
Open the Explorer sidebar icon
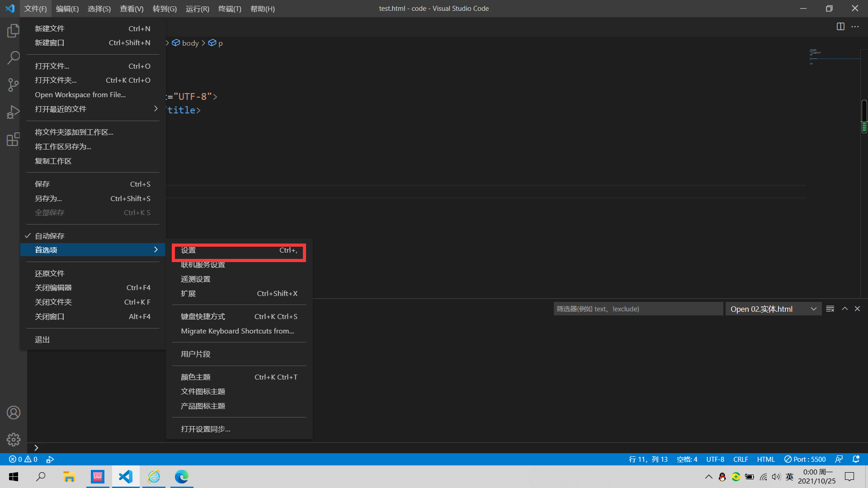tap(13, 30)
